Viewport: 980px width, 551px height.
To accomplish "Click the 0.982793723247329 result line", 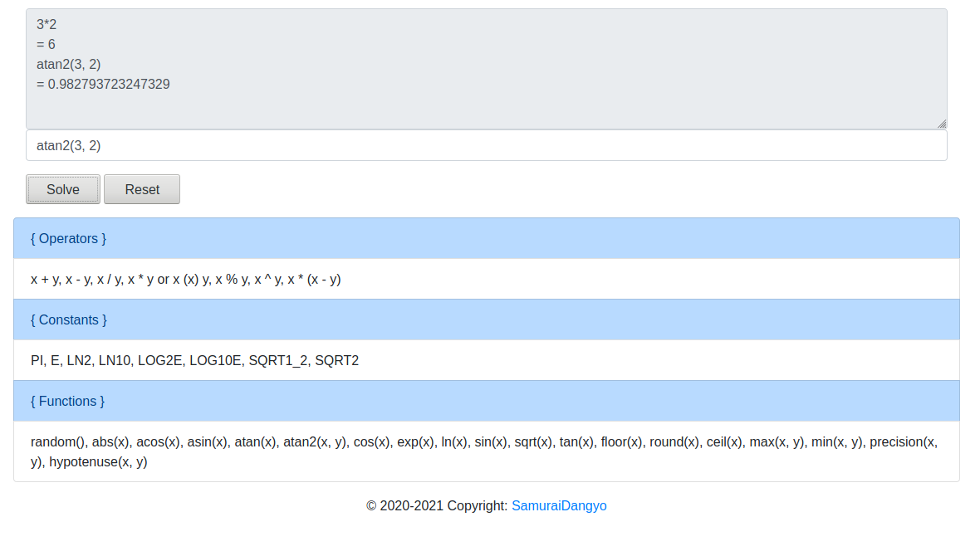I will [103, 84].
